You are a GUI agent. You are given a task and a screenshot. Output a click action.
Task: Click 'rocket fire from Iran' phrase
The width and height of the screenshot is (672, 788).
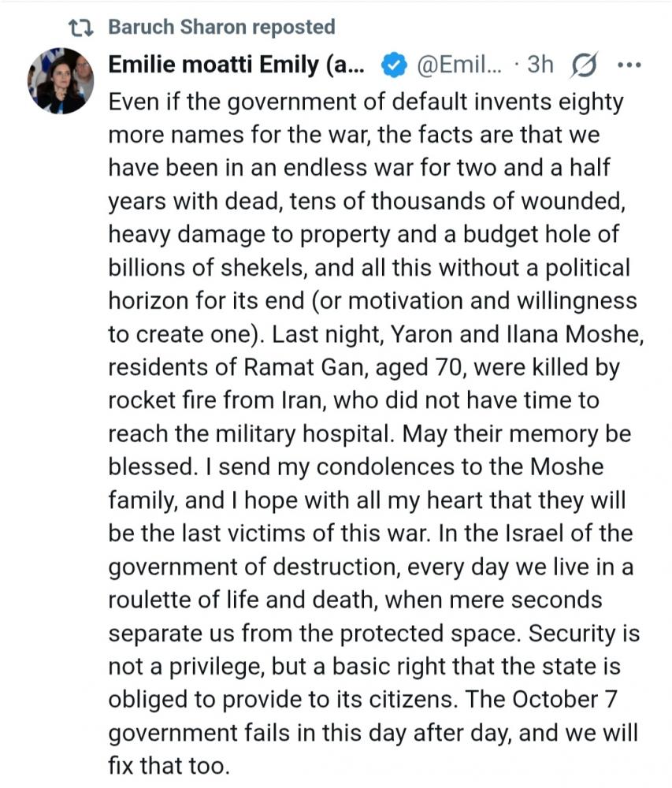coord(221,400)
